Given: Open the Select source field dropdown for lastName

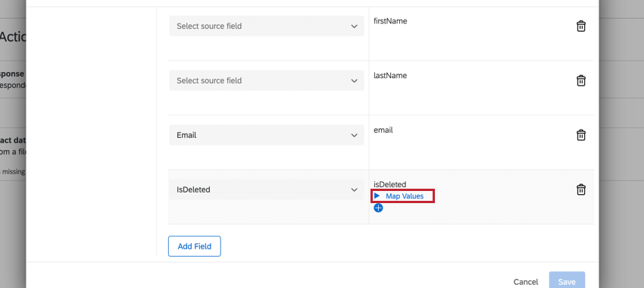Looking at the screenshot, I should (267, 80).
